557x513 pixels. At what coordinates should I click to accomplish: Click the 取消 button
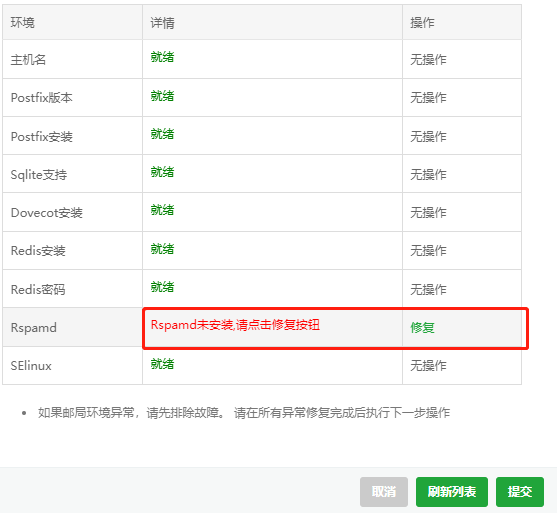click(x=384, y=492)
